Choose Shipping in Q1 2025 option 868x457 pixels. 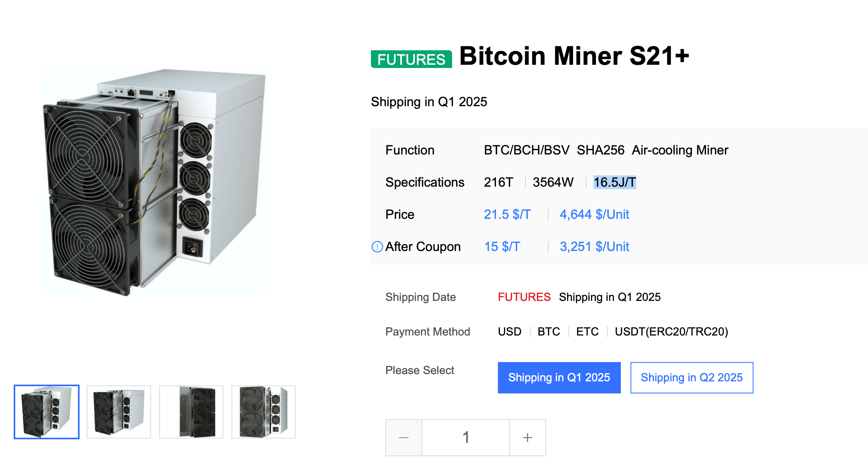point(559,377)
